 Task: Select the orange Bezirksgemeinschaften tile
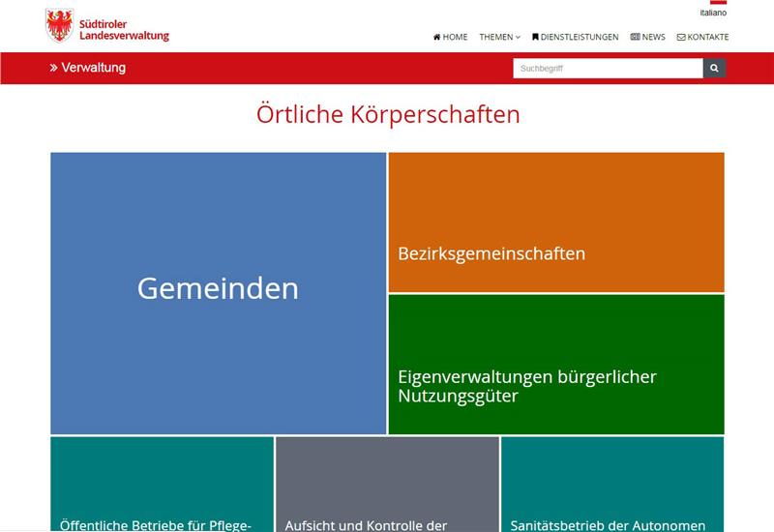click(556, 222)
